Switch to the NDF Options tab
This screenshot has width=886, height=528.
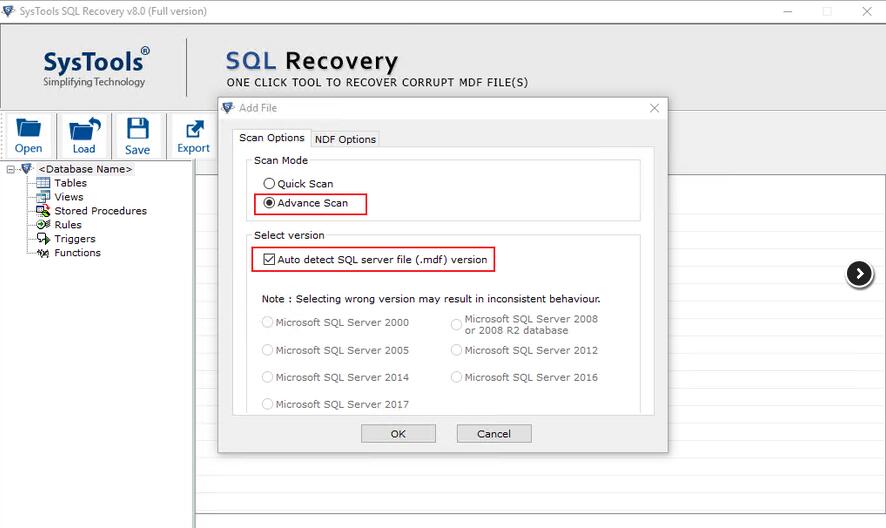click(345, 139)
